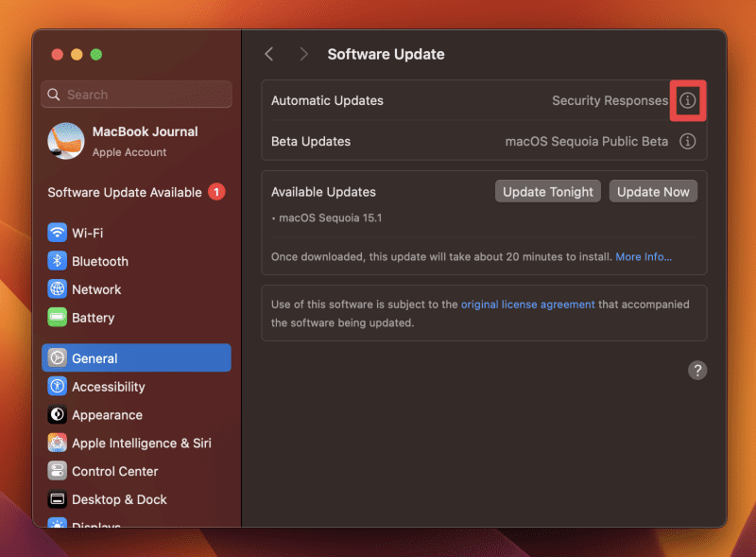The height and width of the screenshot is (557, 756).
Task: Open Control Center settings
Action: pos(57,471)
